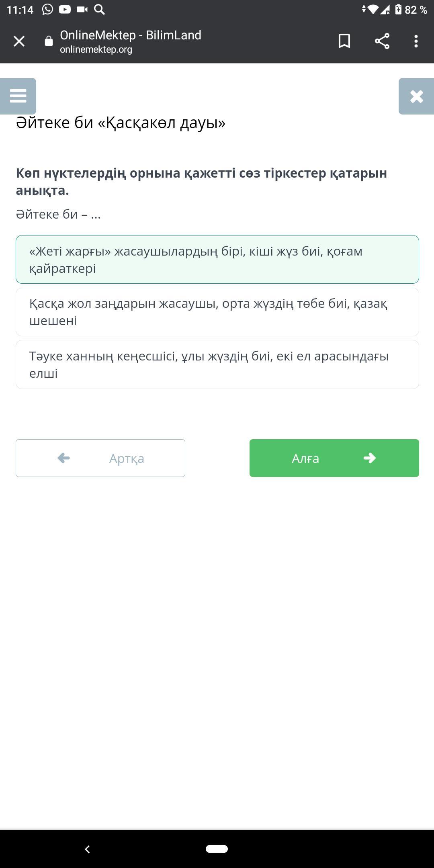Close the lesson with the grey X
Screen dimensions: 434x868
click(416, 96)
